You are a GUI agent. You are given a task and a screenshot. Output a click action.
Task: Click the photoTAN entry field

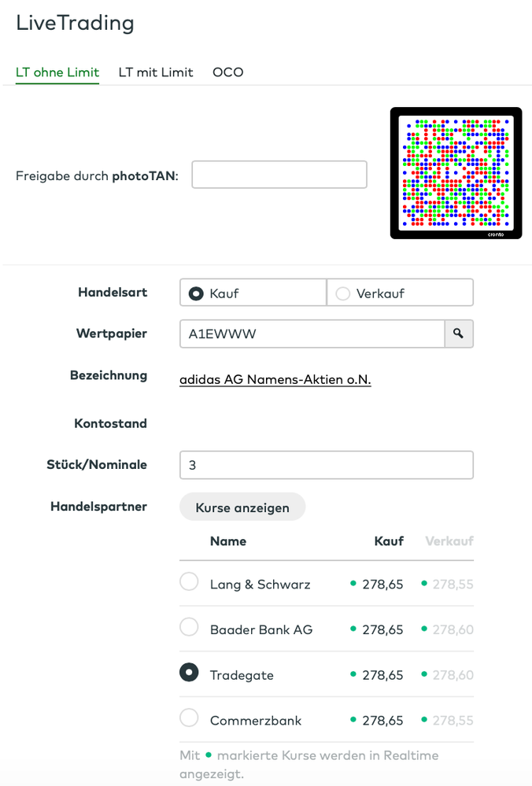279,174
